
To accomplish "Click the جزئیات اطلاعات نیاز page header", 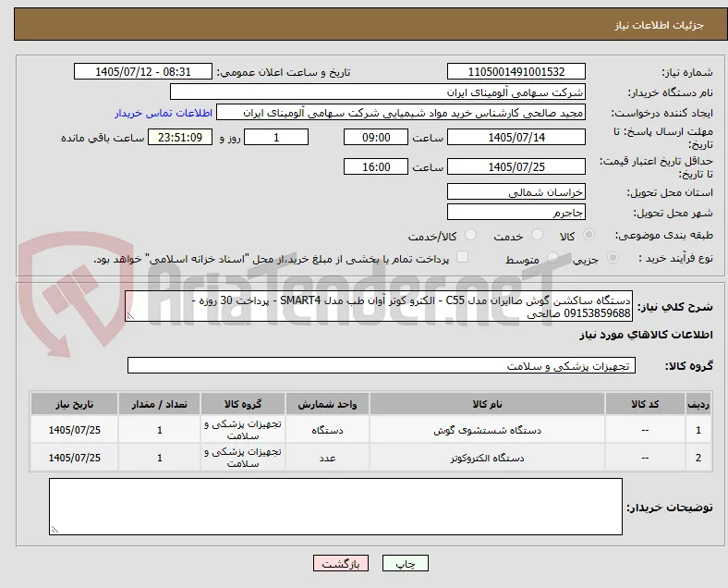I will click(660, 25).
